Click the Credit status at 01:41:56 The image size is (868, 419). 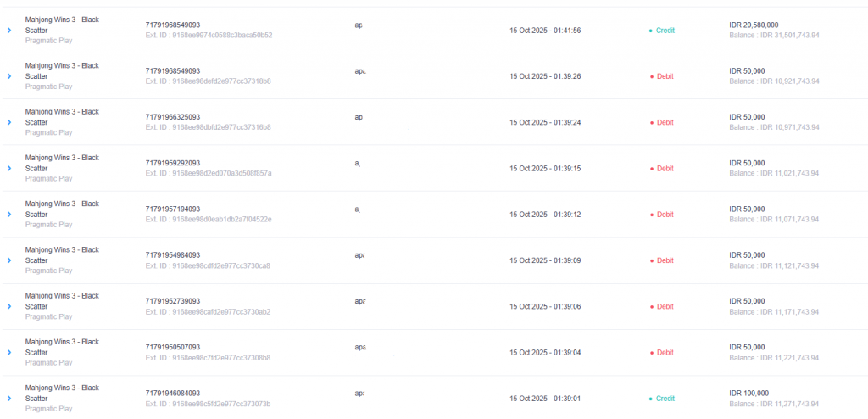pyautogui.click(x=664, y=31)
